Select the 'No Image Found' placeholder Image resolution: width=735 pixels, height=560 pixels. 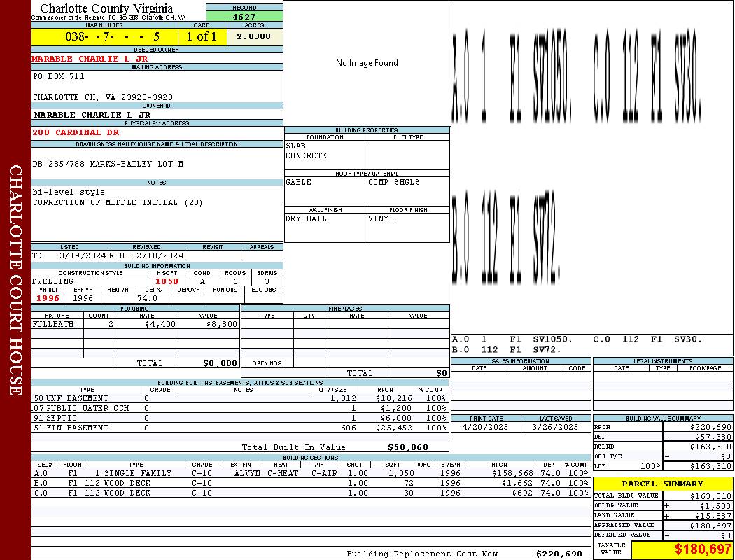tap(367, 63)
